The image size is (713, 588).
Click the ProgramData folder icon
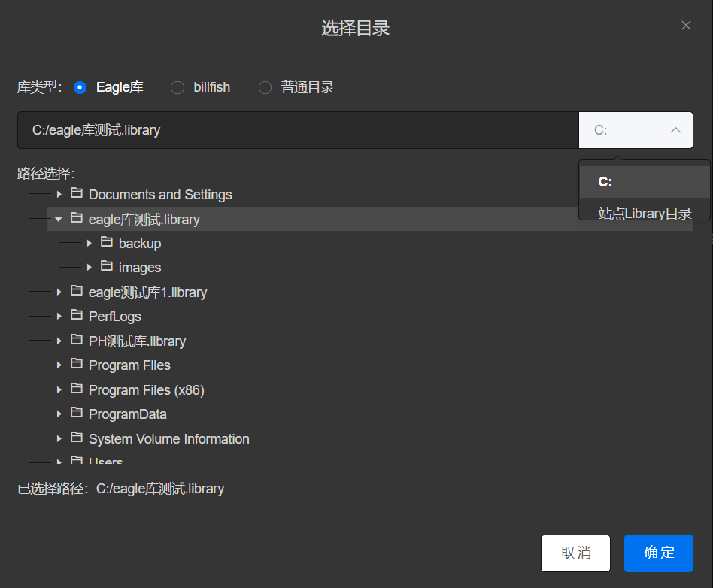tap(77, 413)
